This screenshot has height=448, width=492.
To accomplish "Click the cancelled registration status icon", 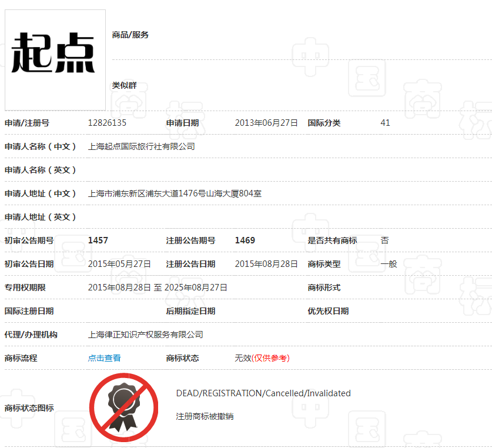I will click(123, 407).
